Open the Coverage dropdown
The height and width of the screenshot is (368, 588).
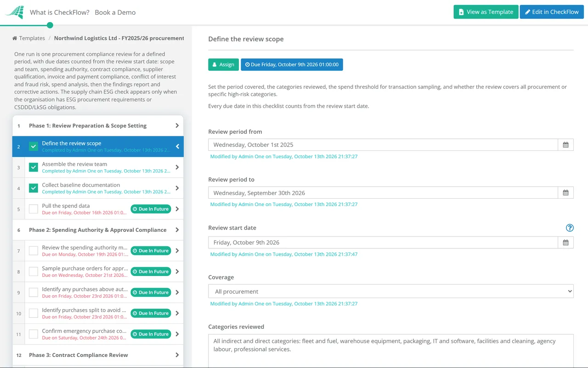coord(391,291)
